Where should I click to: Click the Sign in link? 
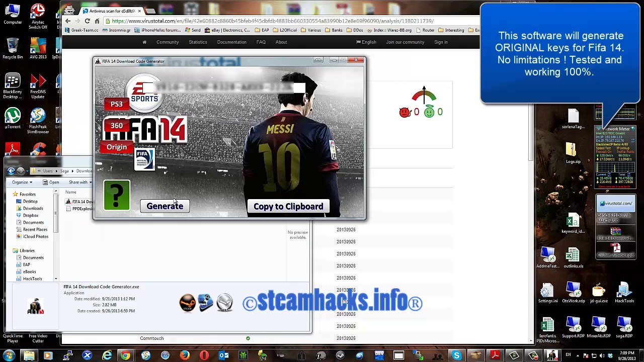coord(441,42)
